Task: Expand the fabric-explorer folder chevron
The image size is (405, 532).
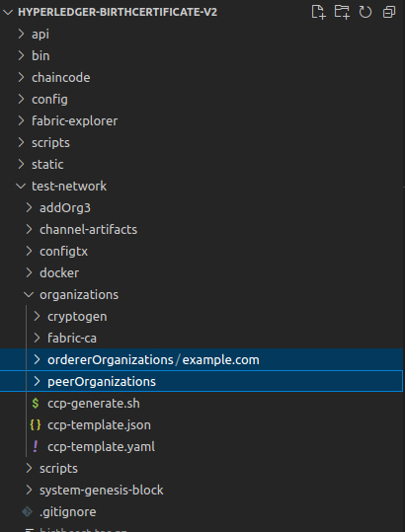Action: click(x=21, y=120)
